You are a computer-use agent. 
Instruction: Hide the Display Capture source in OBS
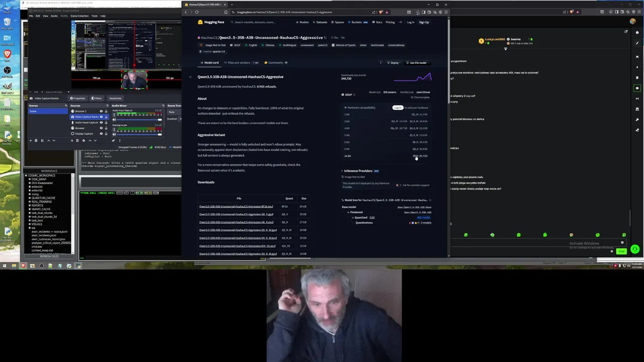click(x=101, y=134)
